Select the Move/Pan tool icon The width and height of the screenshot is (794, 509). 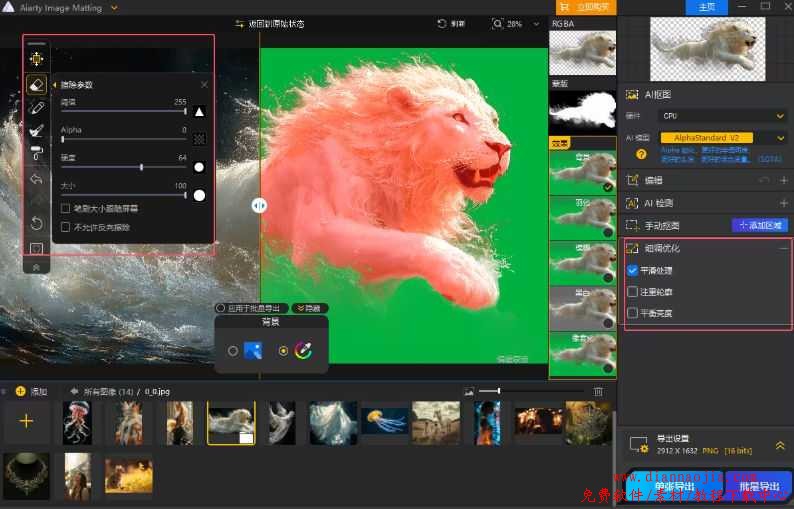coord(36,60)
